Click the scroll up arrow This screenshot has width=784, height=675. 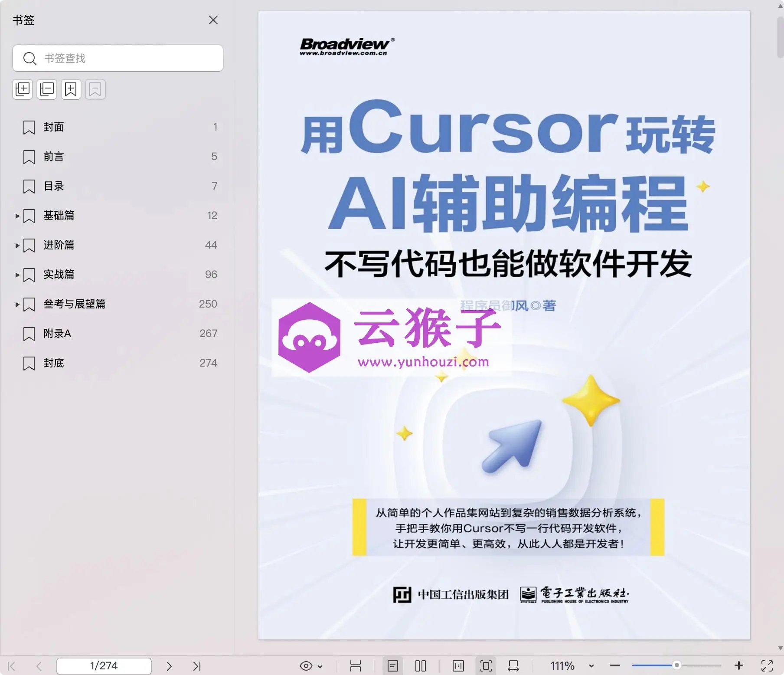coord(780,7)
